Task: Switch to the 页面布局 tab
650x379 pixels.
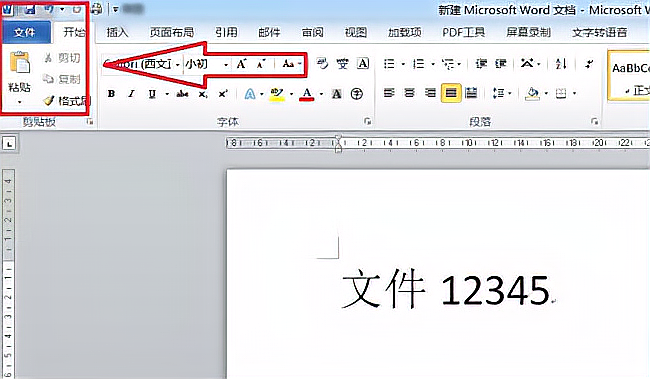Action: [172, 32]
